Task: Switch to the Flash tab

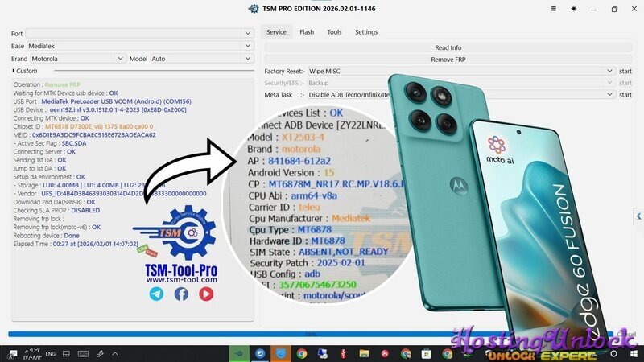Action: (307, 32)
